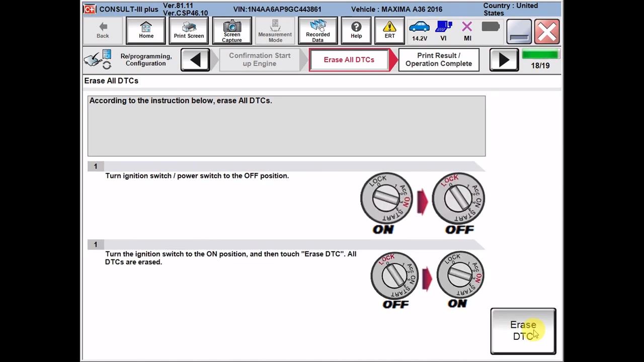Go to the Home screen

(146, 31)
